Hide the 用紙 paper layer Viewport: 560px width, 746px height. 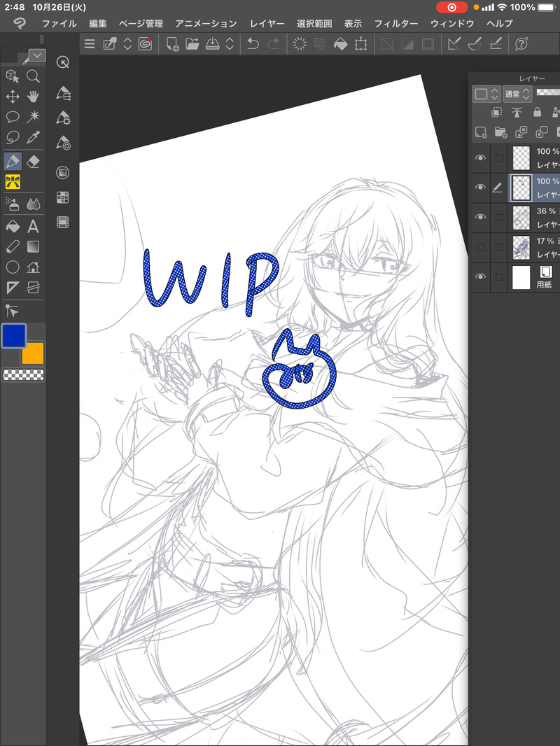[x=480, y=276]
